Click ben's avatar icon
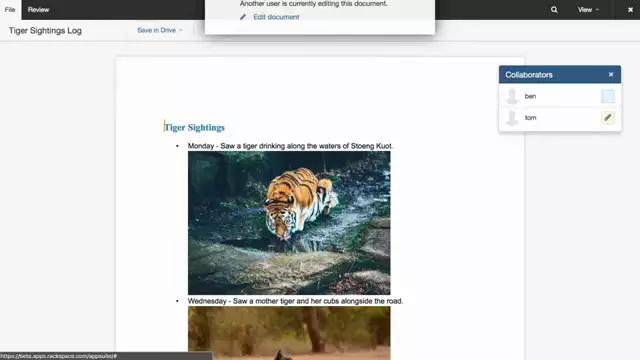640x360 pixels. click(512, 96)
